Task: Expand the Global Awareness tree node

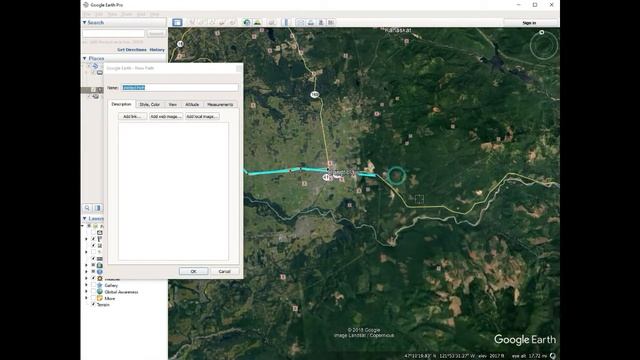Action: pos(87,292)
